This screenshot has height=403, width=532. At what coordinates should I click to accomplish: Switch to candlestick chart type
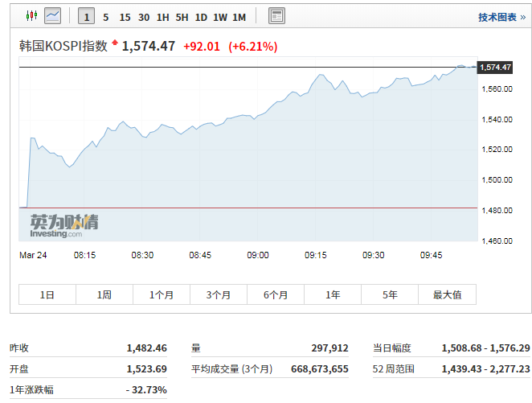pos(32,16)
